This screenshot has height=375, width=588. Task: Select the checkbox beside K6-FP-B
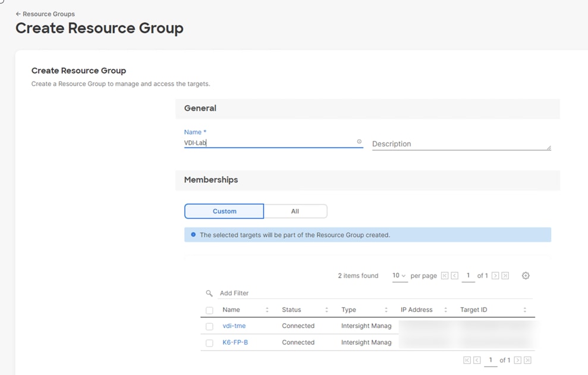tap(209, 342)
